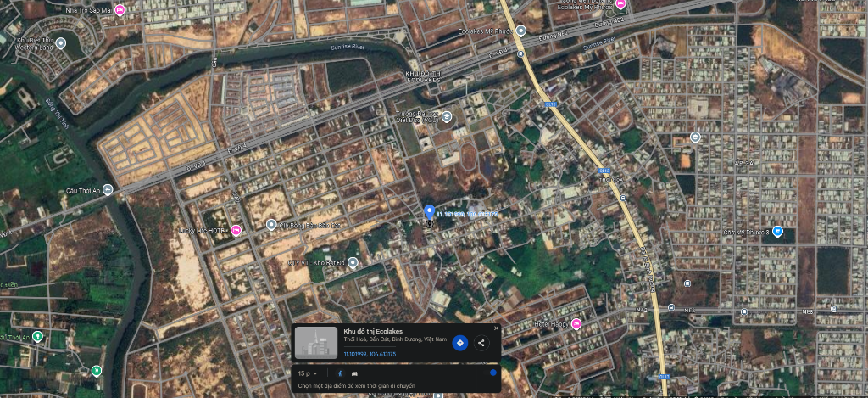868x398 pixels.
Task: Toggle the travel time switch
Action: (x=491, y=373)
